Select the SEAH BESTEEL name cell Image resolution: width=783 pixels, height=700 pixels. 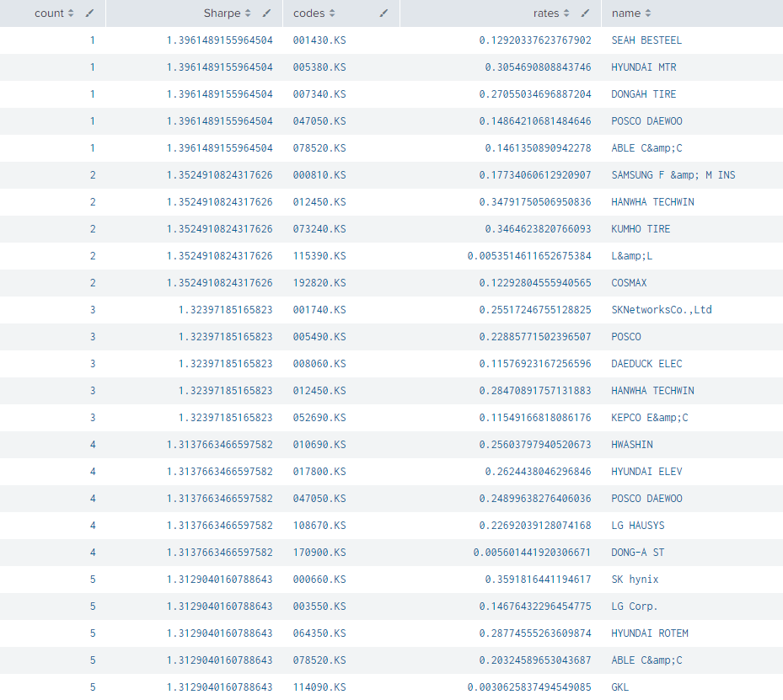[x=646, y=40]
